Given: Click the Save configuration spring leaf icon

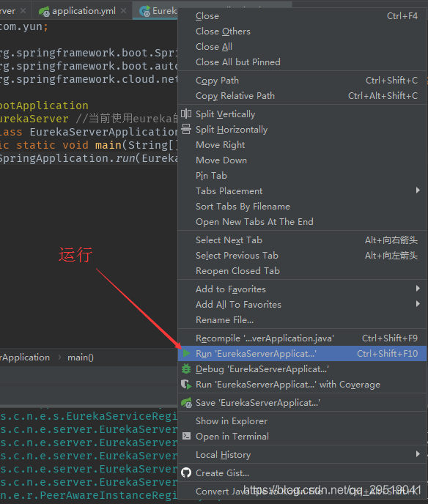Looking at the screenshot, I should click(x=186, y=403).
